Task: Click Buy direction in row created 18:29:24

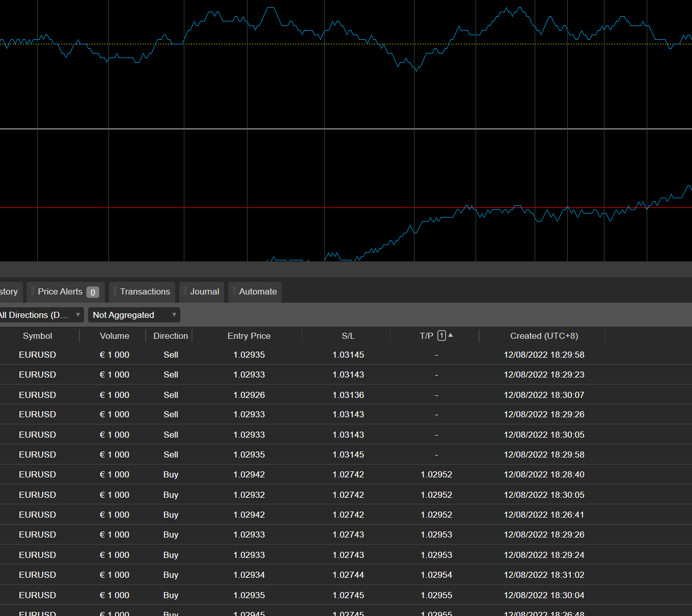Action: point(171,555)
